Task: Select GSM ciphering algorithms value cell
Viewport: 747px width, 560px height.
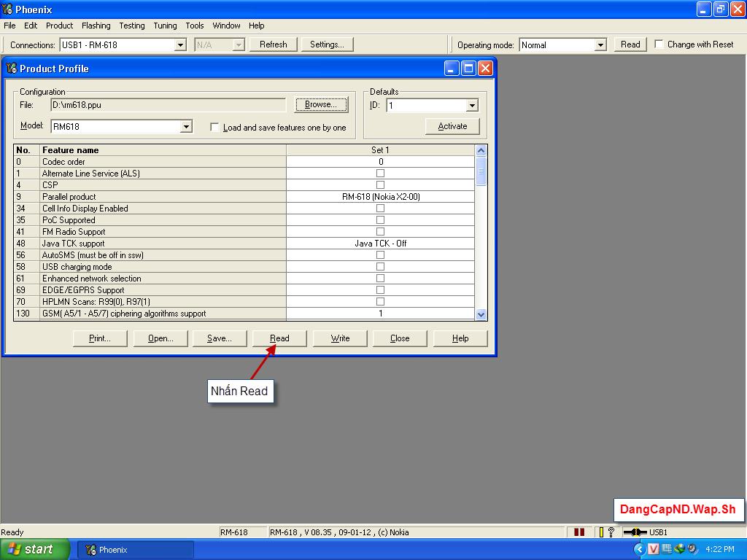Action: pyautogui.click(x=380, y=314)
